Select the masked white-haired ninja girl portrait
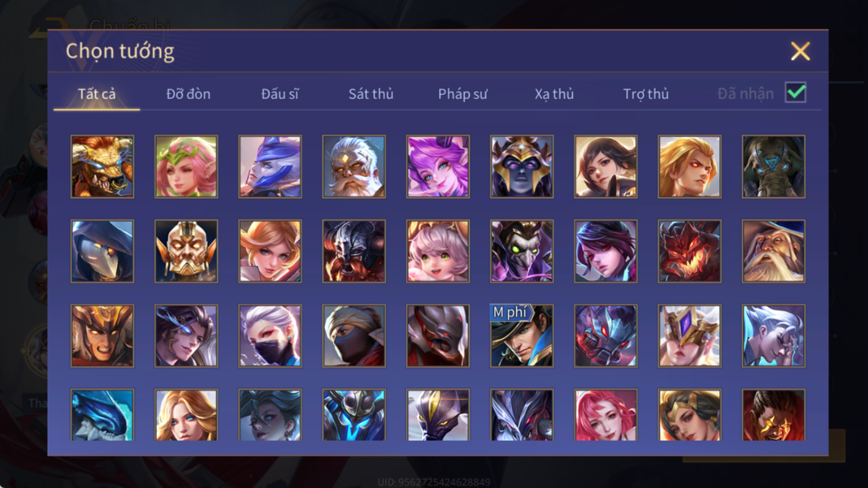868x488 pixels. 270,335
